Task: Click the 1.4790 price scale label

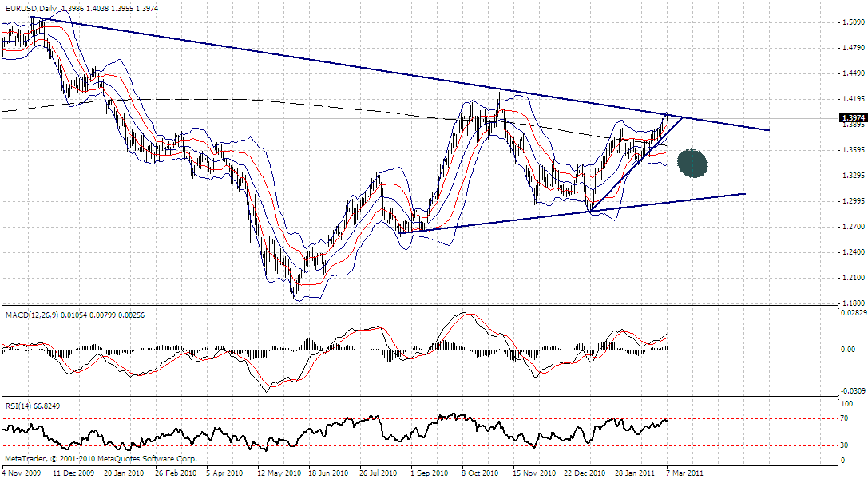Action: [x=853, y=48]
